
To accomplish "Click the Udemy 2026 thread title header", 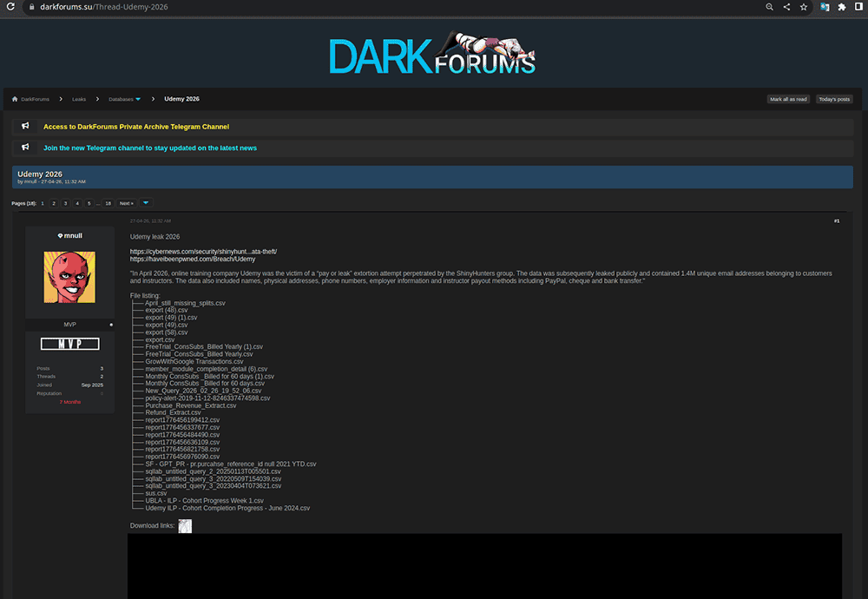I will tap(40, 174).
